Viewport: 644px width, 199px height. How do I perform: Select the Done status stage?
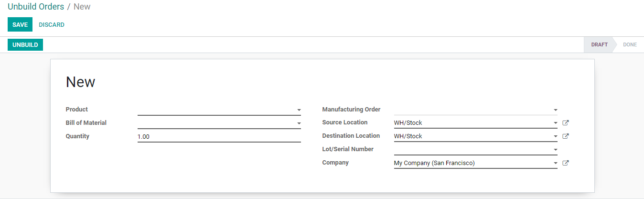[630, 45]
